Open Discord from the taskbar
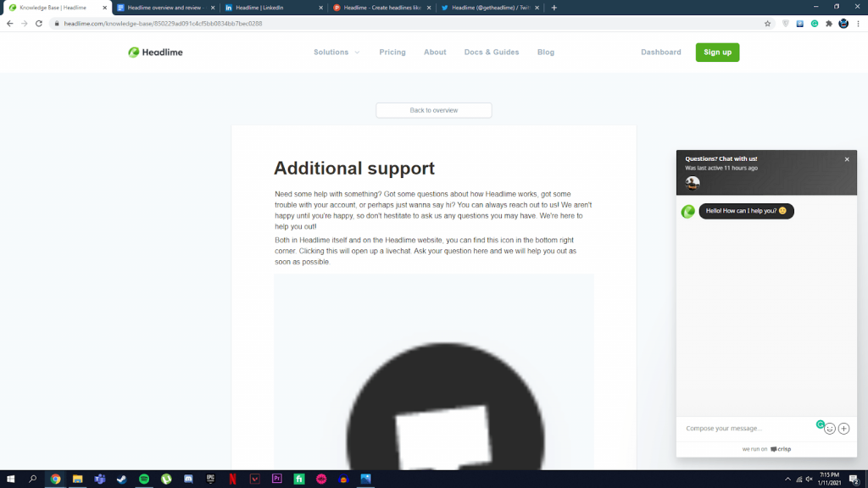The width and height of the screenshot is (868, 488). [188, 480]
